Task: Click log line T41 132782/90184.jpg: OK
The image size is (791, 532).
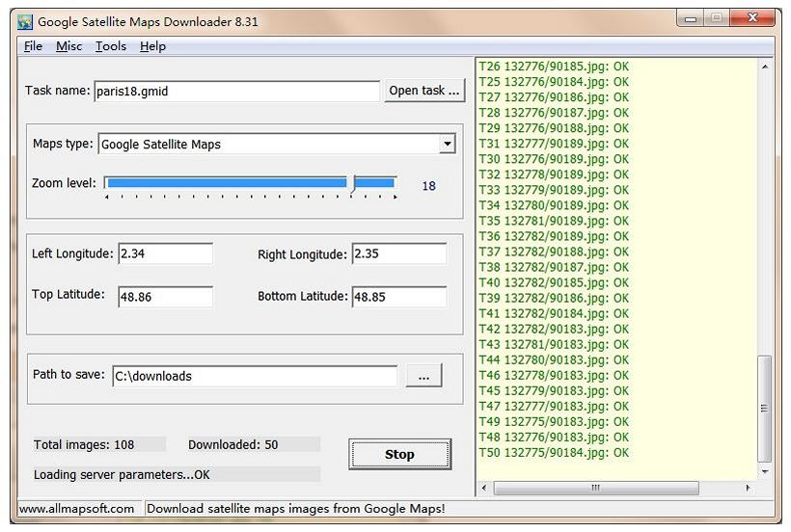Action: [554, 313]
